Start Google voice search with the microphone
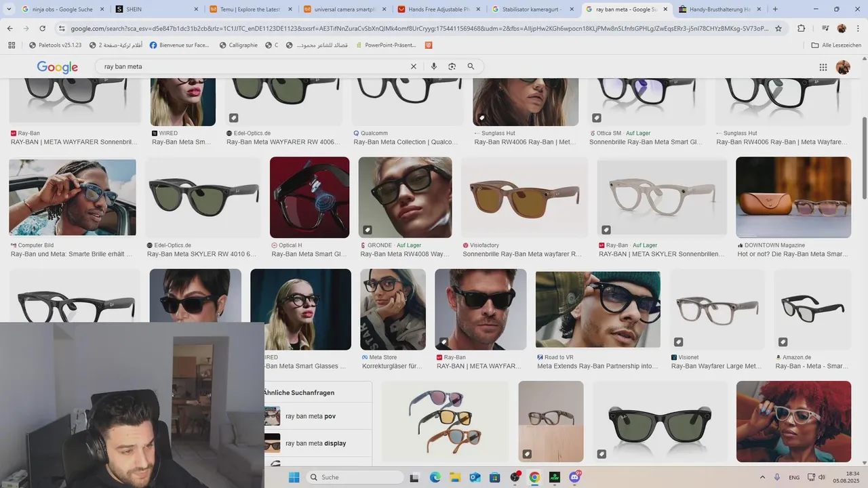Viewport: 868px width, 488px height. pos(434,66)
